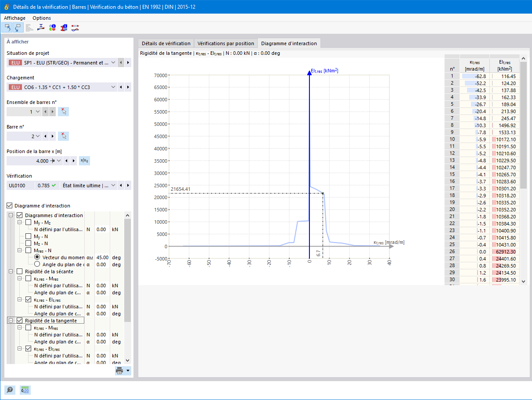This screenshot has width=532, height=400.
Task: Click the first toolbar icon with curved arrow
Action: pos(7,28)
